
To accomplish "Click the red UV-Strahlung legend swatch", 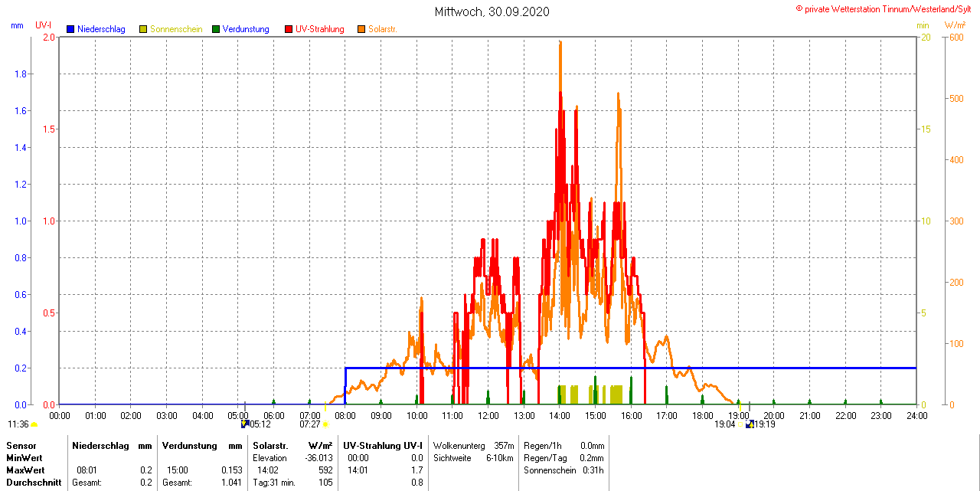I will pos(289,29).
